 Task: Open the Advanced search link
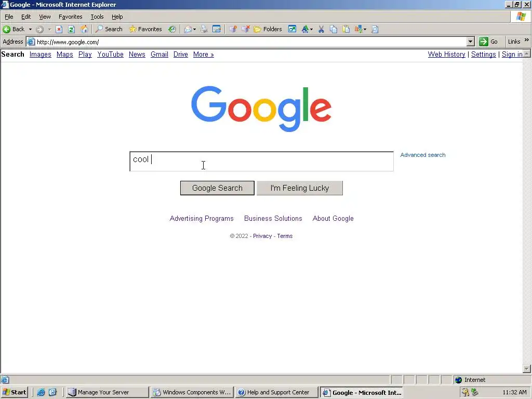coord(423,155)
